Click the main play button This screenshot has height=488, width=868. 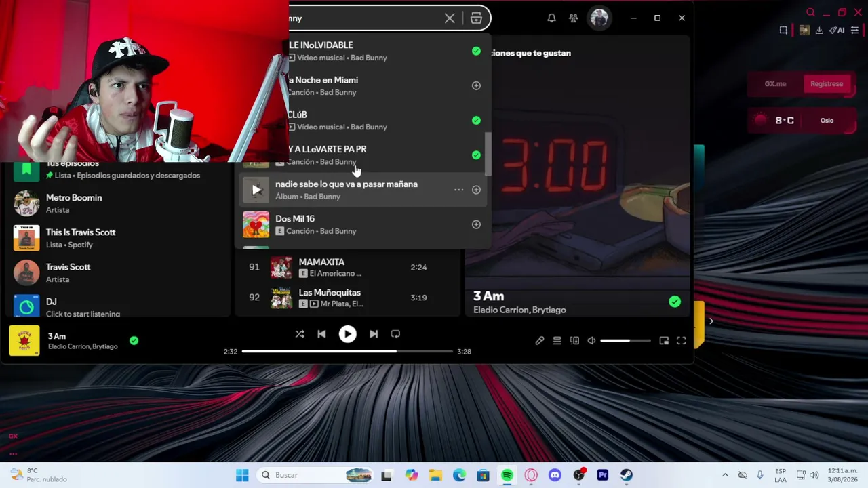tap(347, 334)
